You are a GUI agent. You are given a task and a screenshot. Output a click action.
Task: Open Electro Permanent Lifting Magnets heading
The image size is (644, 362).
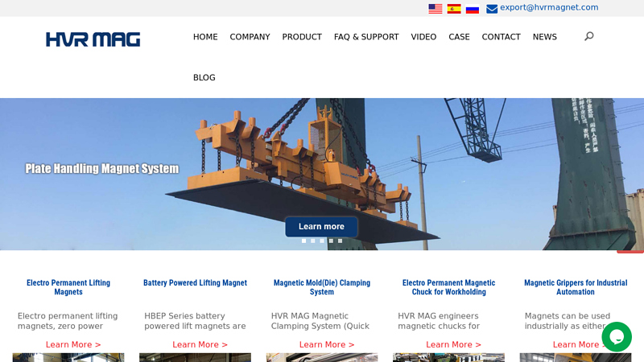[x=68, y=287]
